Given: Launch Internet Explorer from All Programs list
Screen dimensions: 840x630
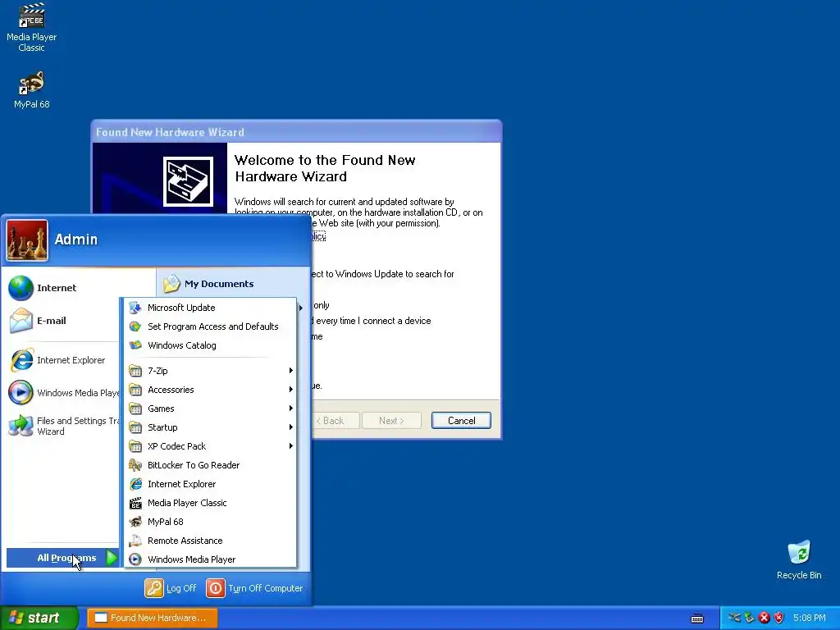Looking at the screenshot, I should tap(210, 484).
